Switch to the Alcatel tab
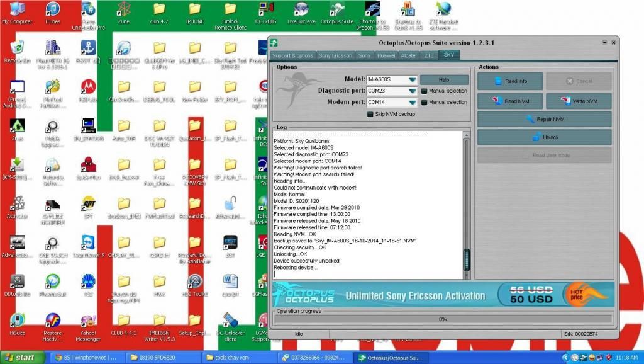 coord(409,55)
